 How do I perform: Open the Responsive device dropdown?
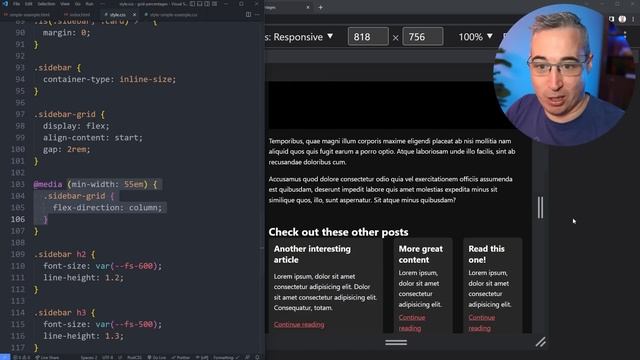300,37
